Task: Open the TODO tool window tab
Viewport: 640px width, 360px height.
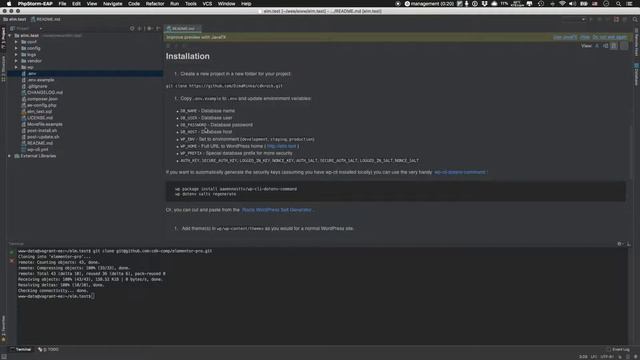Action: click(49, 349)
